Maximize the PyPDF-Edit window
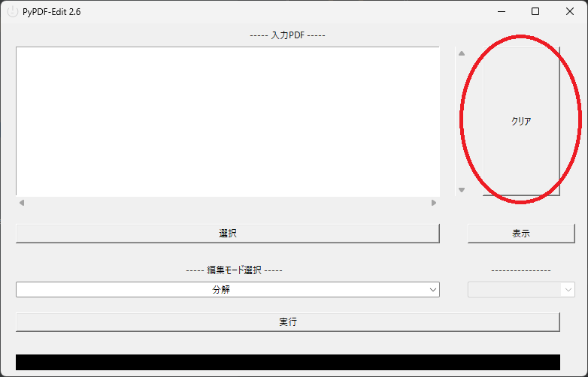 (x=535, y=11)
